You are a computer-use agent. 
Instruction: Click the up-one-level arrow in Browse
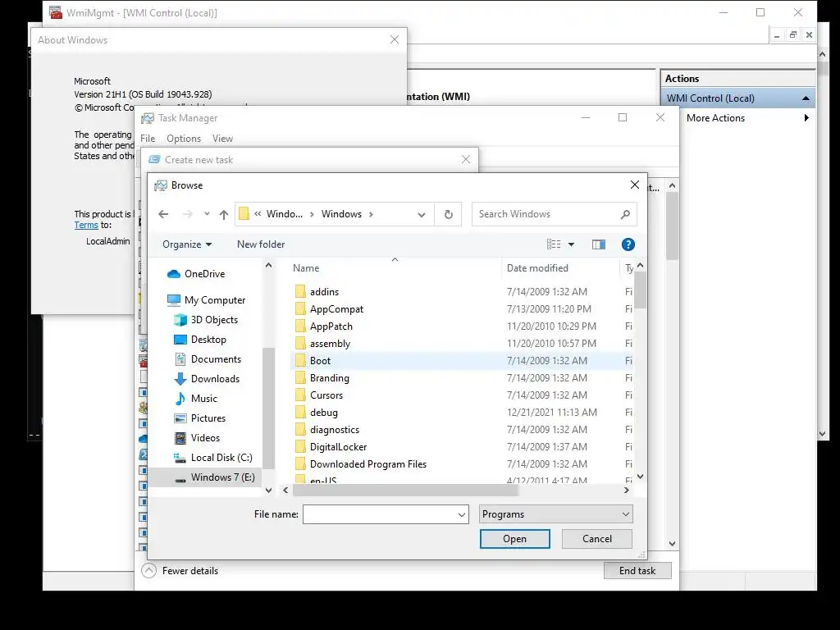click(224, 214)
